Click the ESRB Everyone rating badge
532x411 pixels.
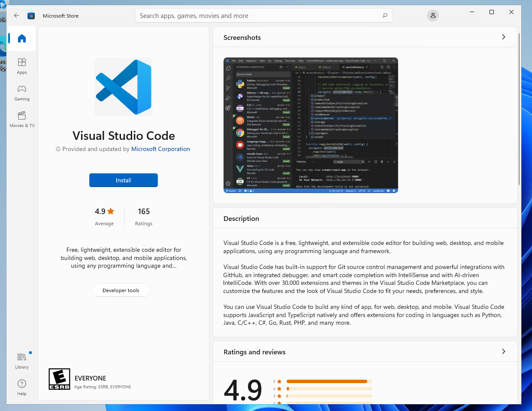pos(59,379)
